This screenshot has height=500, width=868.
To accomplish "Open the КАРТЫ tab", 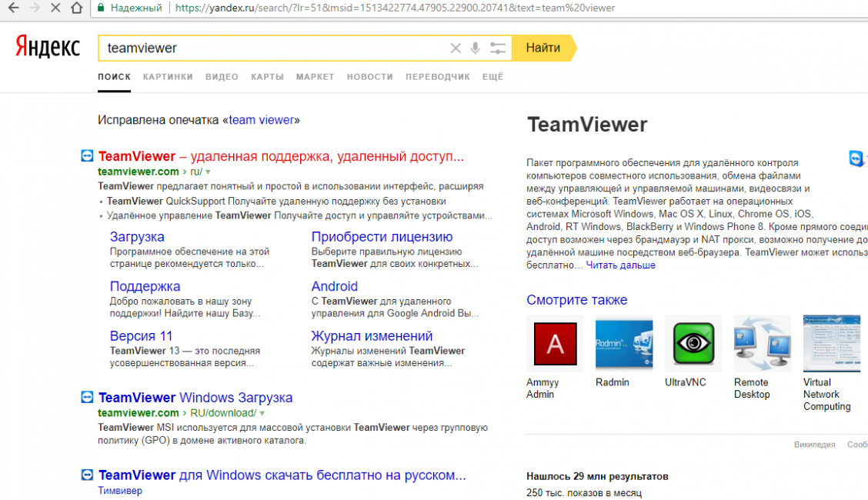I will (267, 77).
